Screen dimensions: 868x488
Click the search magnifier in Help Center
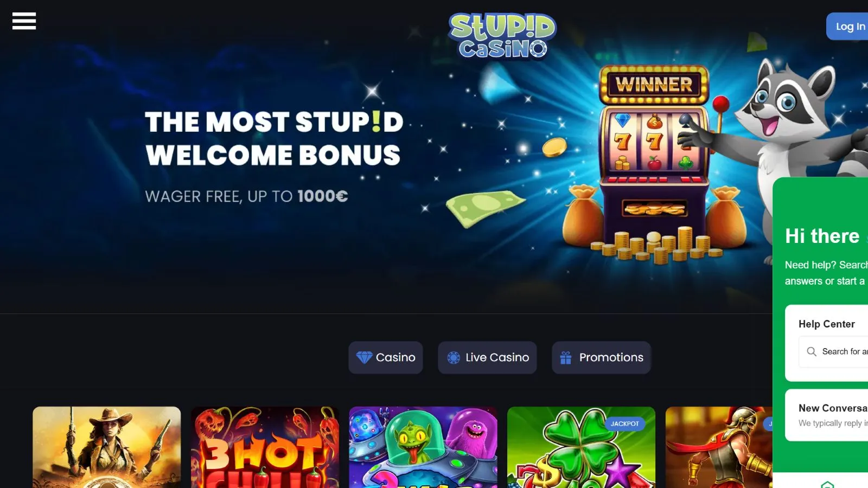click(812, 351)
